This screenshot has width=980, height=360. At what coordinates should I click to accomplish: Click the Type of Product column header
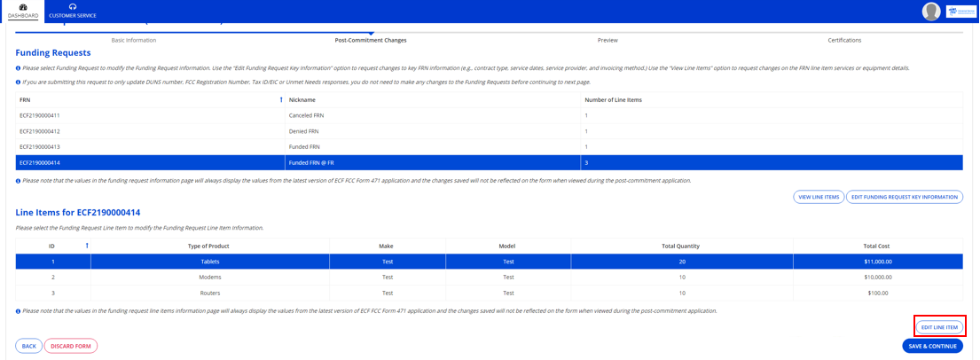pos(209,247)
